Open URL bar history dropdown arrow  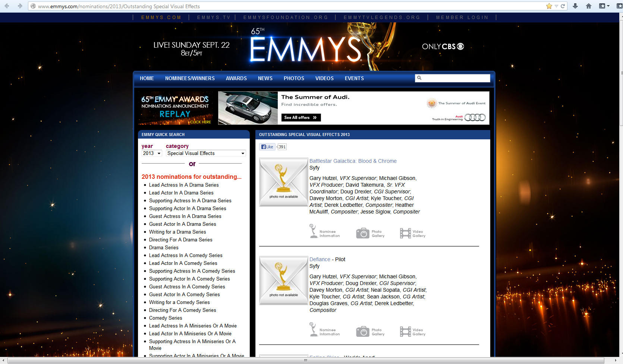coord(556,6)
